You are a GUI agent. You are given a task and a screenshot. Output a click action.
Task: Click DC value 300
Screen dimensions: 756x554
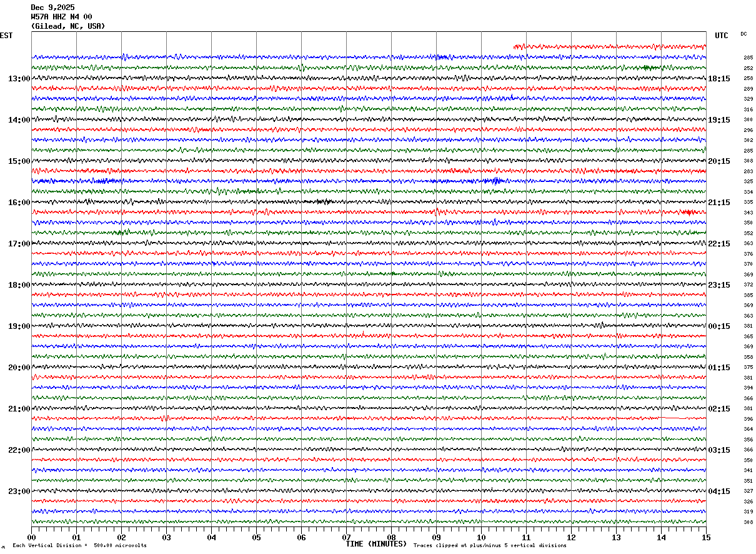(748, 119)
